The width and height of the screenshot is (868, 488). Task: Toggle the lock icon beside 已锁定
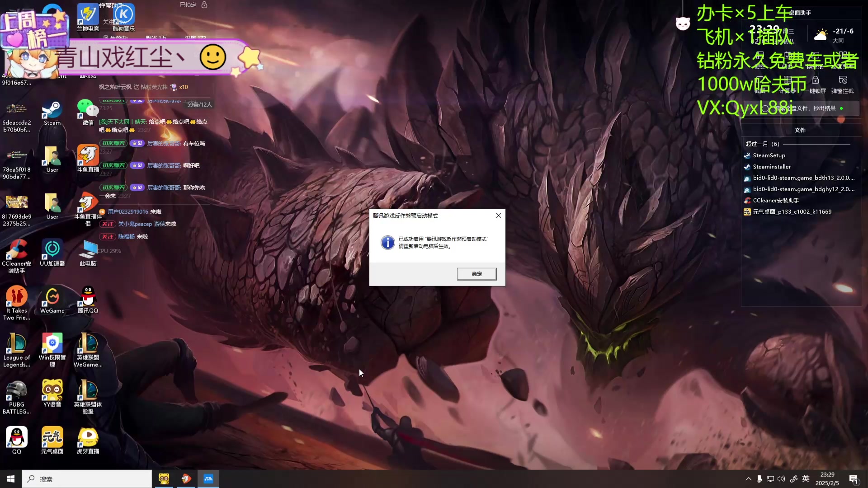coord(204,5)
